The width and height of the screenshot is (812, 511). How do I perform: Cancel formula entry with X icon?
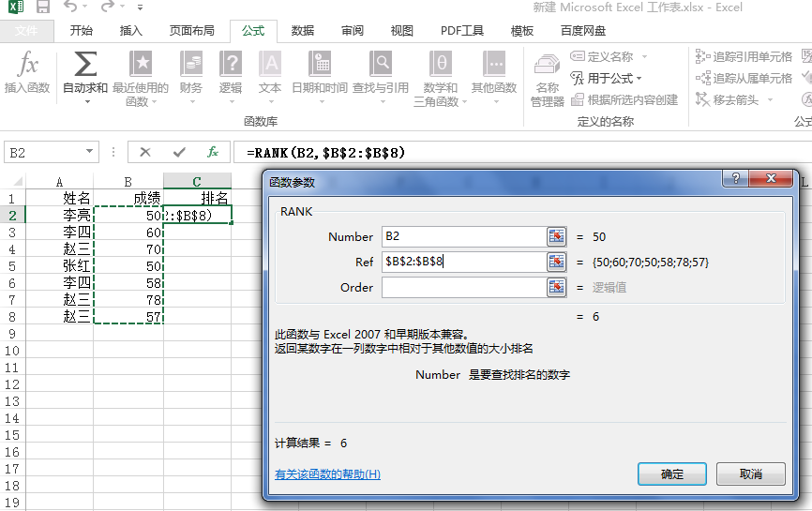pyautogui.click(x=145, y=152)
